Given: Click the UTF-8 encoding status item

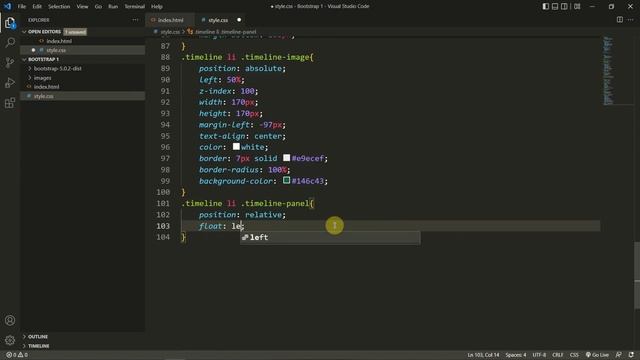Looking at the screenshot, I should 539,355.
